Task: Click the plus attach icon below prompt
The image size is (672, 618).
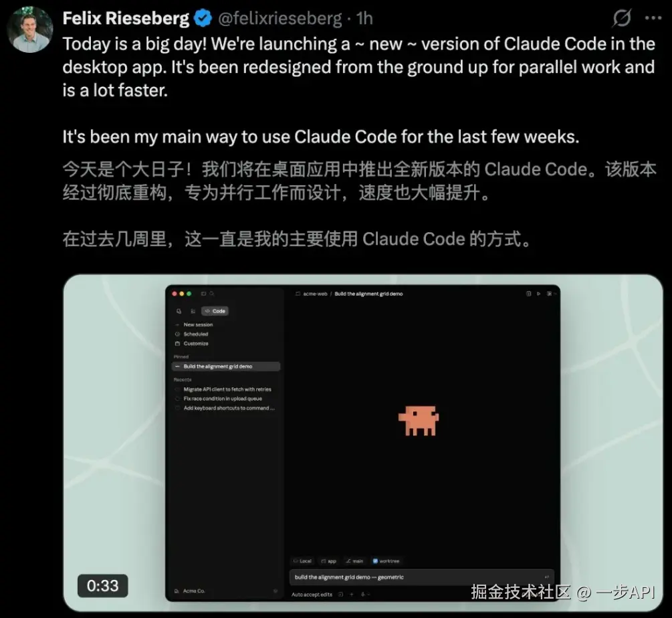Action: [x=352, y=595]
